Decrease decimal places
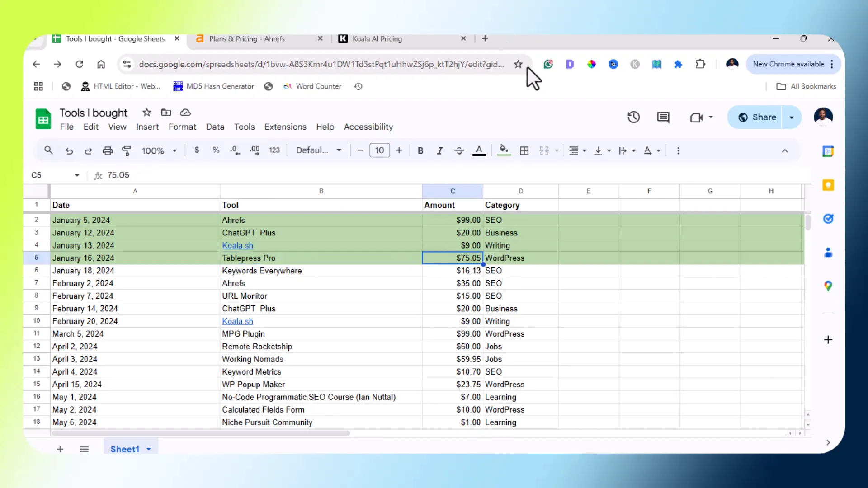 (x=235, y=150)
